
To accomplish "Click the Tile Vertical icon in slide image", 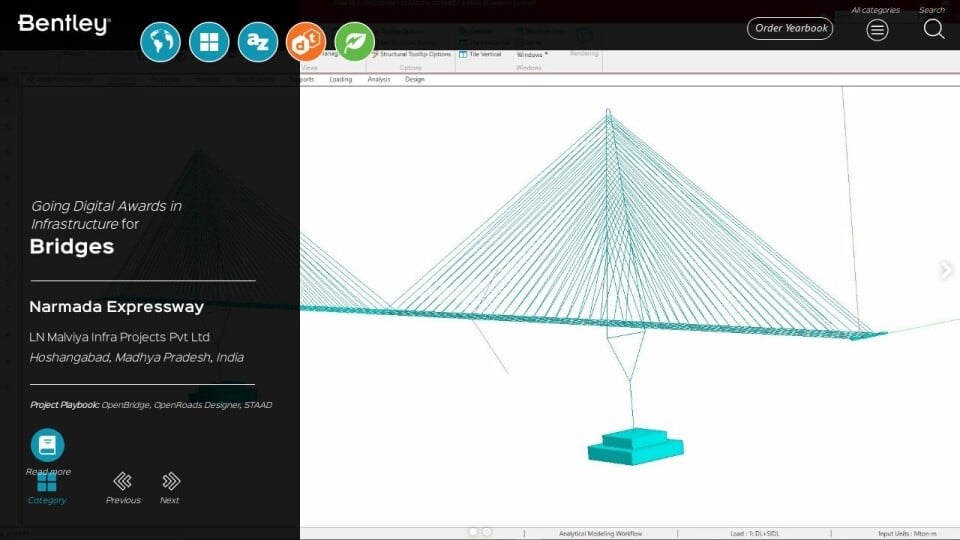I will point(463,54).
